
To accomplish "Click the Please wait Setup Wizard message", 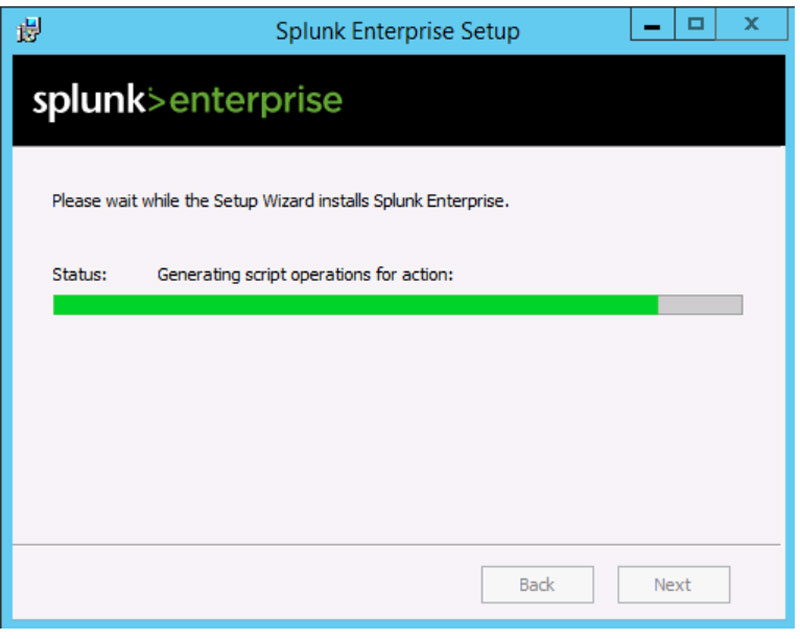I will (281, 201).
